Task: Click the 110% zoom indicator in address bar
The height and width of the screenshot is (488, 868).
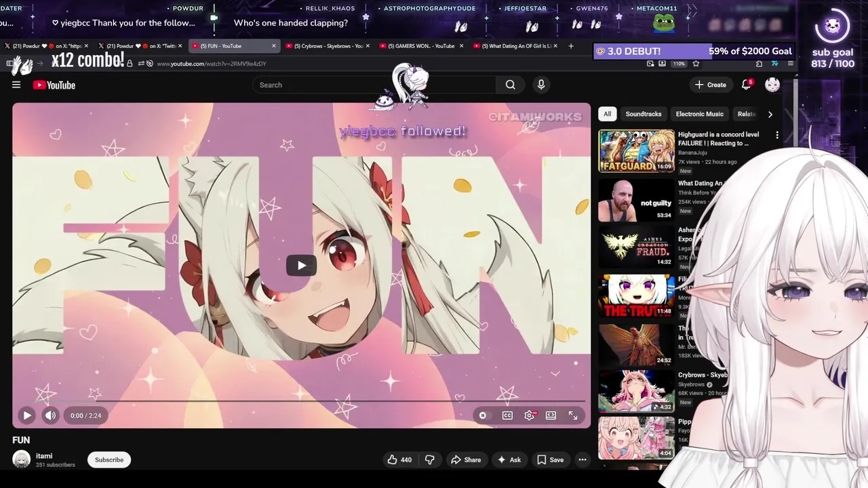Action: tap(679, 64)
